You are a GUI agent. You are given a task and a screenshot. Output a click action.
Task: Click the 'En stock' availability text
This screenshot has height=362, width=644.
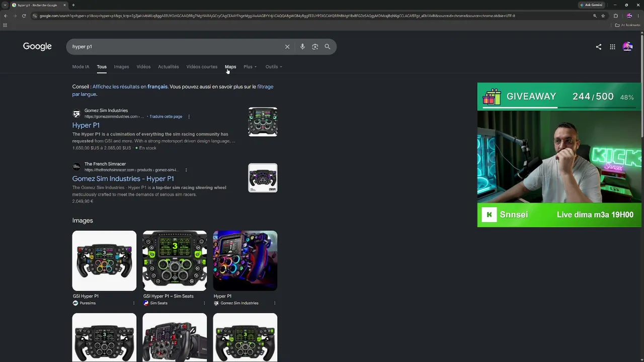(148, 148)
